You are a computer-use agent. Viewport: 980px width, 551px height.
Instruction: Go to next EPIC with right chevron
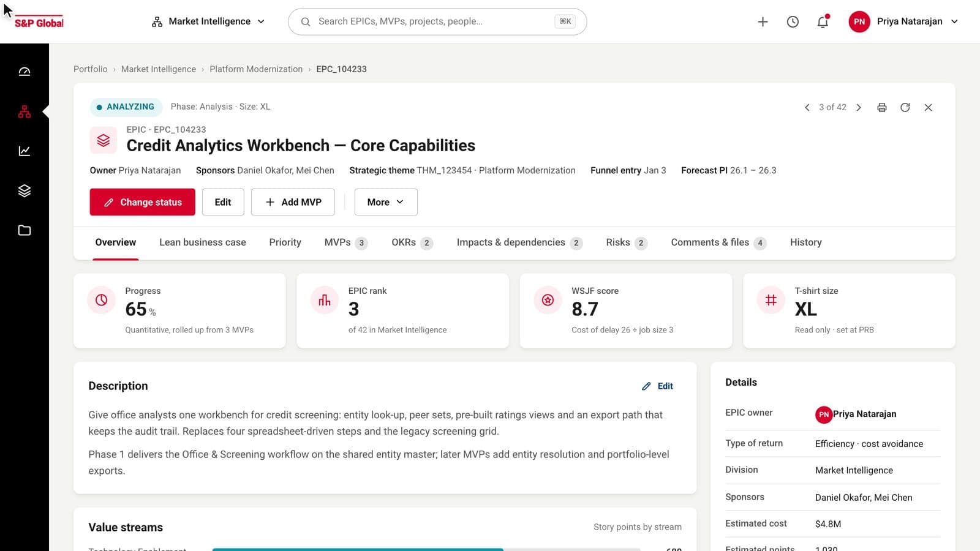[859, 107]
